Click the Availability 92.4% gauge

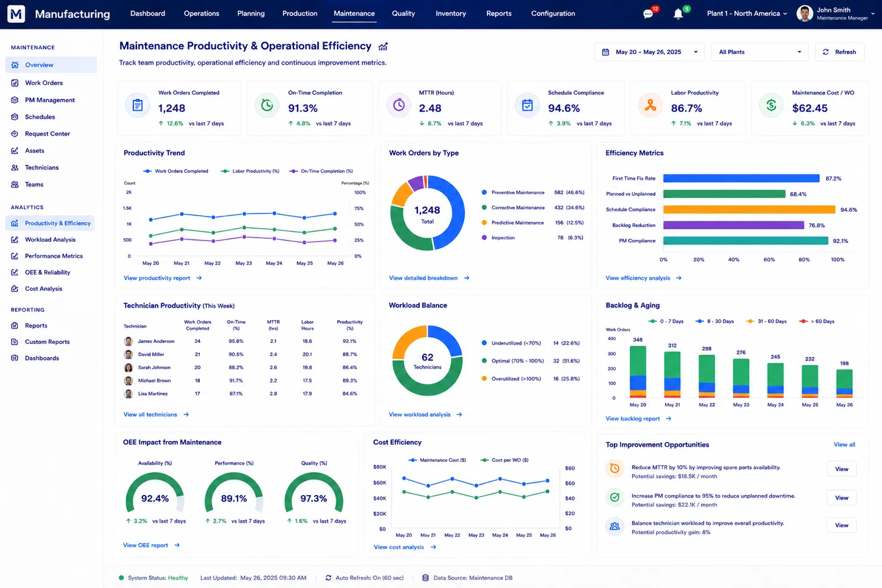point(155,493)
